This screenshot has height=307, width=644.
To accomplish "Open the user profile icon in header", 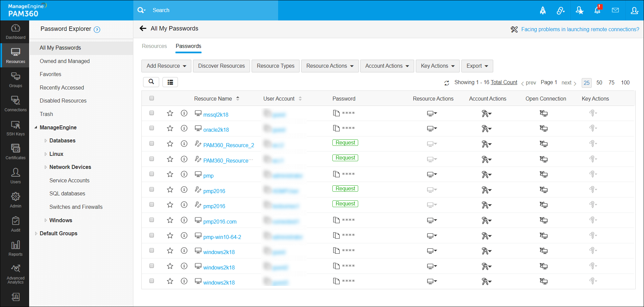I will pyautogui.click(x=635, y=10).
